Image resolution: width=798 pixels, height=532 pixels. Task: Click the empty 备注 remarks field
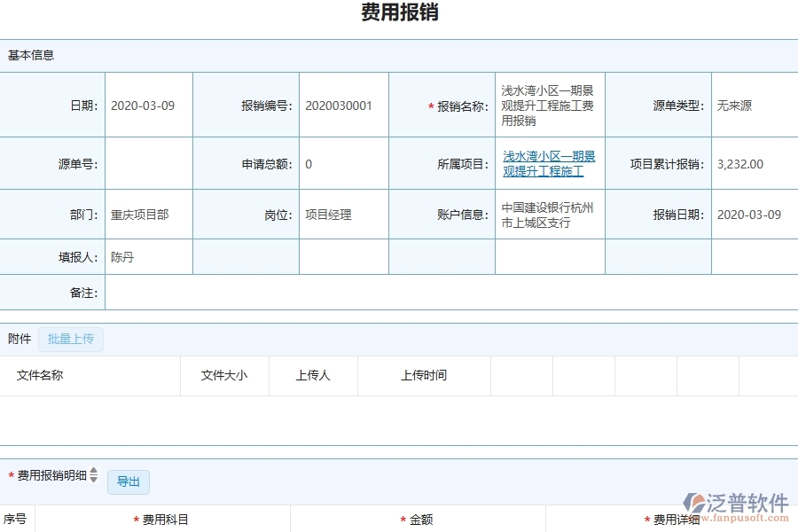click(355, 293)
